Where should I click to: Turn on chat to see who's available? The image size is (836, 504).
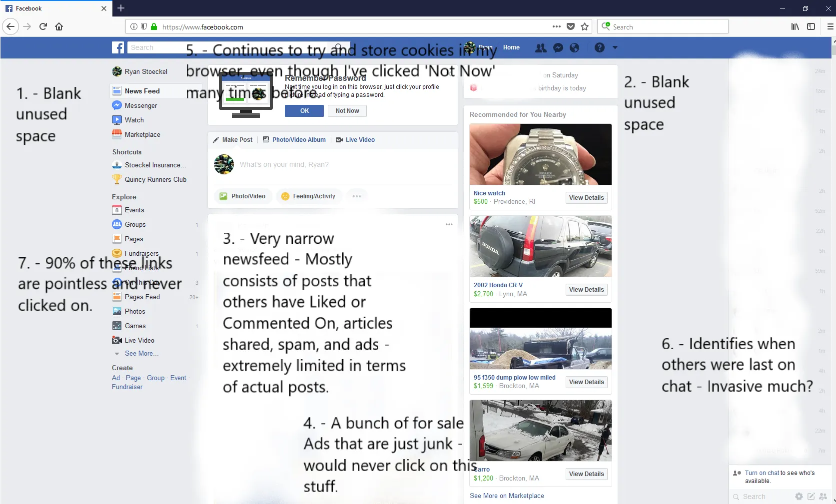(x=762, y=473)
